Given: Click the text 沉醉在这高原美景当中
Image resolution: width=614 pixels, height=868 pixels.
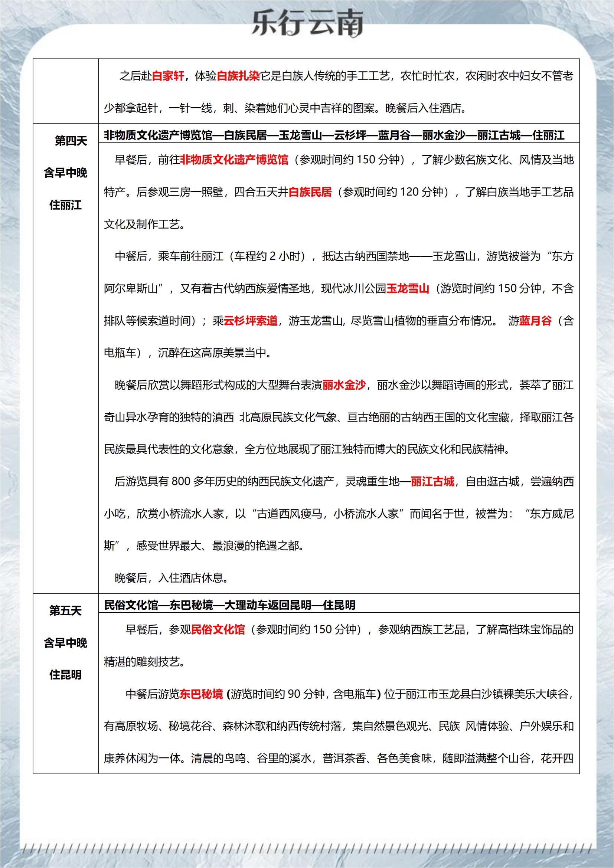Looking at the screenshot, I should (212, 353).
